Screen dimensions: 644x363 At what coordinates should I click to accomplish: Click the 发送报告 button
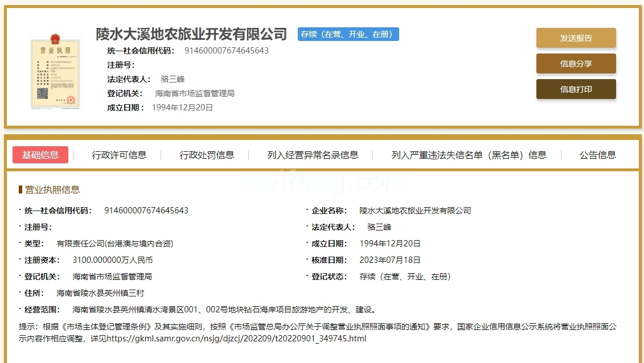[x=576, y=38]
